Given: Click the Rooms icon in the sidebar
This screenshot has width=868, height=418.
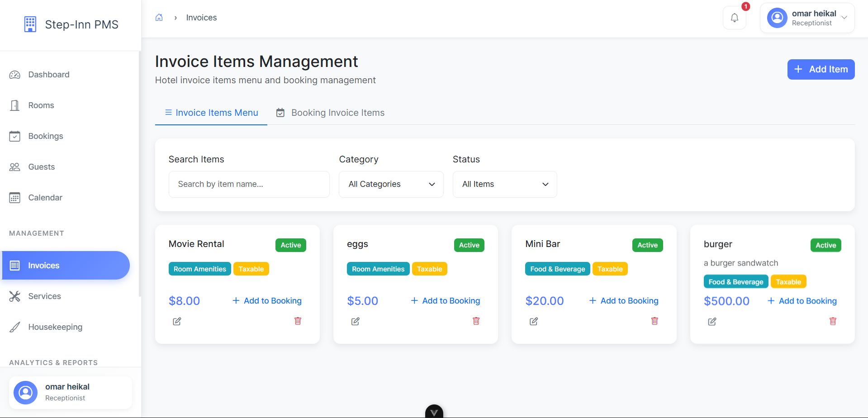Looking at the screenshot, I should 15,105.
